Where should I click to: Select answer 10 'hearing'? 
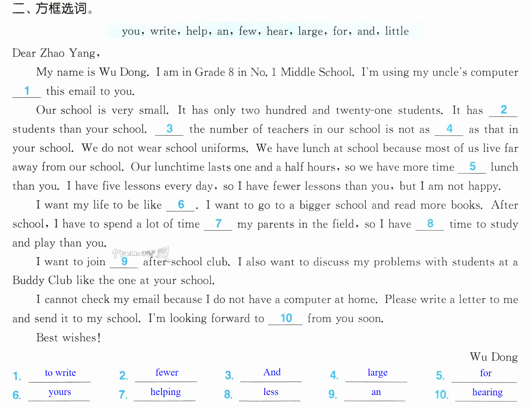[x=487, y=392]
